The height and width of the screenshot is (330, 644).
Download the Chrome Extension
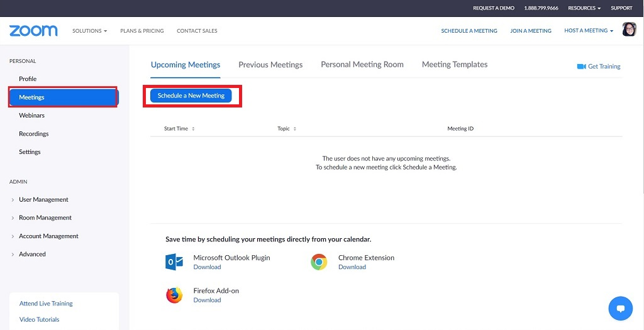pyautogui.click(x=352, y=267)
